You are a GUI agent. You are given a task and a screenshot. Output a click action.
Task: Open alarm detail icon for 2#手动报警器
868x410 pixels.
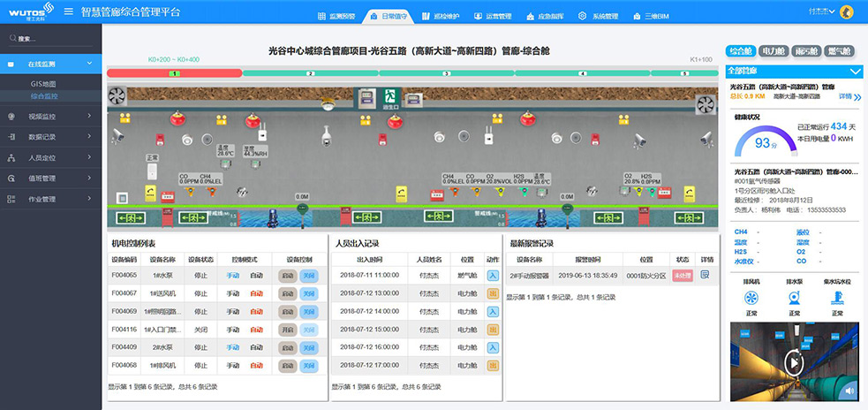click(705, 275)
